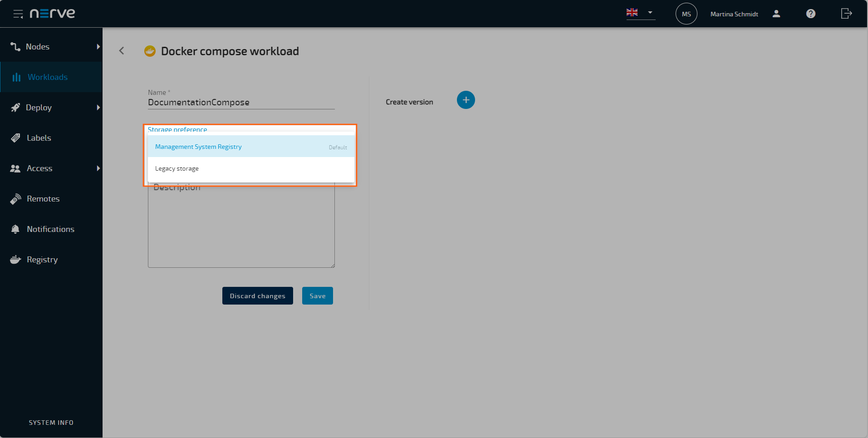Open the user profile icon
Screen dimensions: 868x438
(776, 14)
